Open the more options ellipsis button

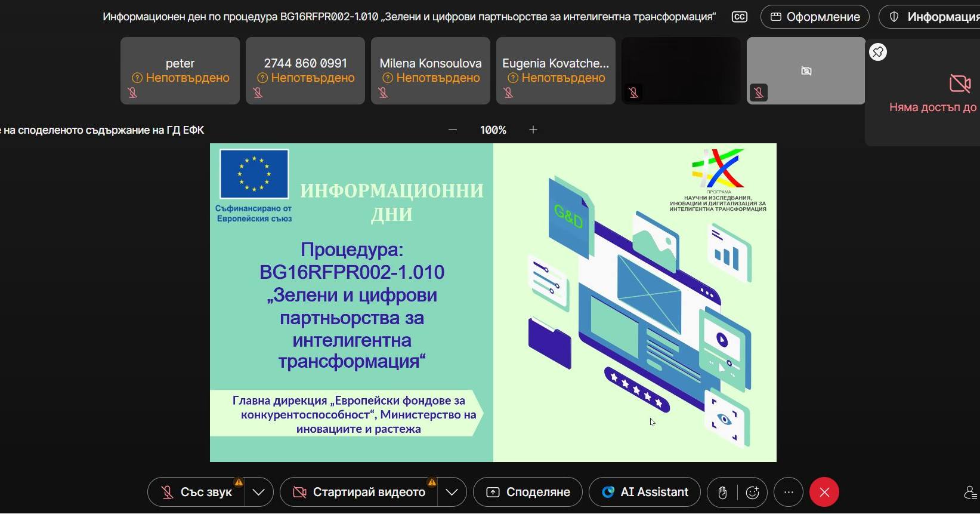(789, 493)
